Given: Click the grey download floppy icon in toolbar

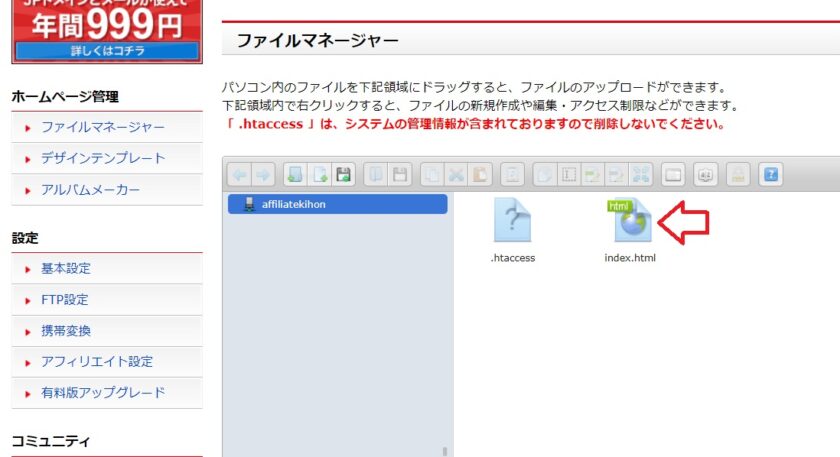Looking at the screenshot, I should [400, 175].
